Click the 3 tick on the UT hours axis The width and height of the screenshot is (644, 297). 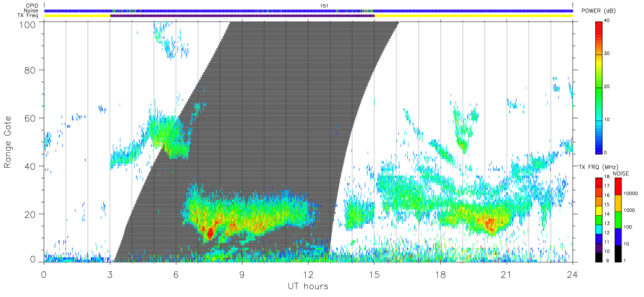pos(110,274)
